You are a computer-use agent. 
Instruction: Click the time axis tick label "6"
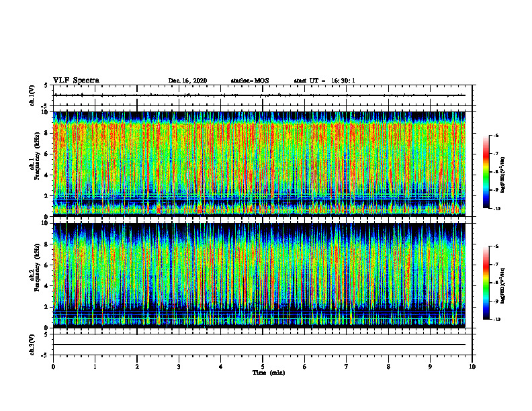coord(305,366)
